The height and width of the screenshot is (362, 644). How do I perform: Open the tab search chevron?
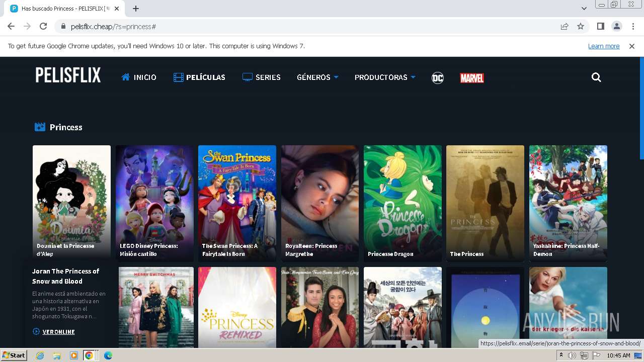click(584, 9)
